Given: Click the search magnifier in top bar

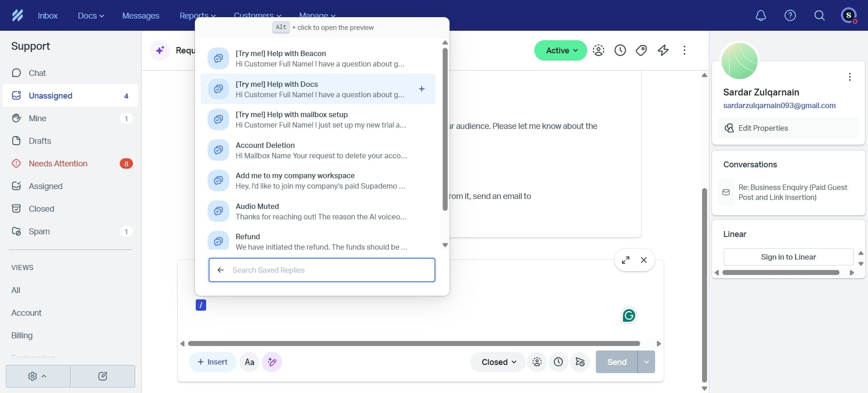Looking at the screenshot, I should [819, 15].
